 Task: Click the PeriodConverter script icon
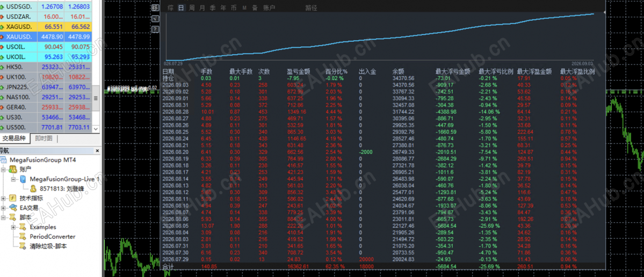(23, 236)
